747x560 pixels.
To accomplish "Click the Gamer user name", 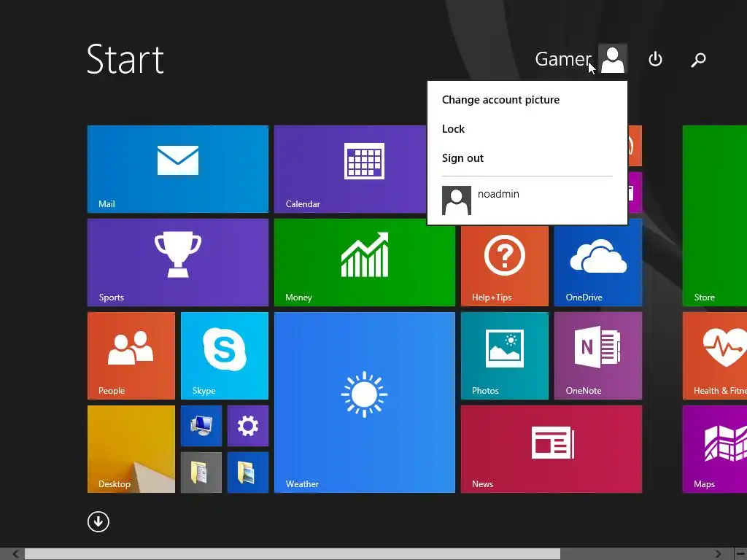I will pos(562,59).
